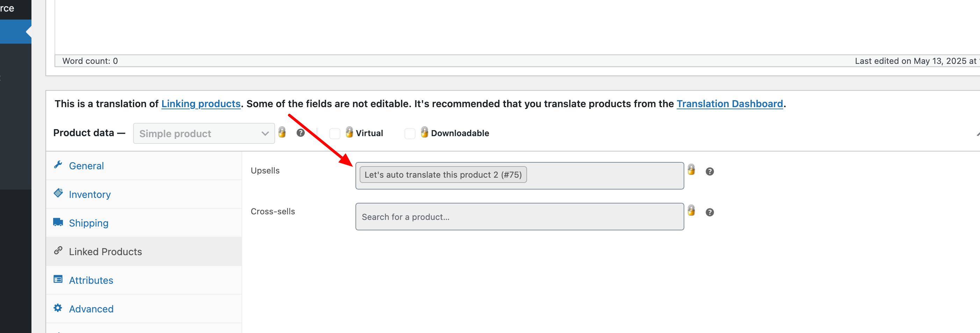The image size is (980, 333).
Task: Toggle the Virtual checkbox
Action: coord(334,133)
